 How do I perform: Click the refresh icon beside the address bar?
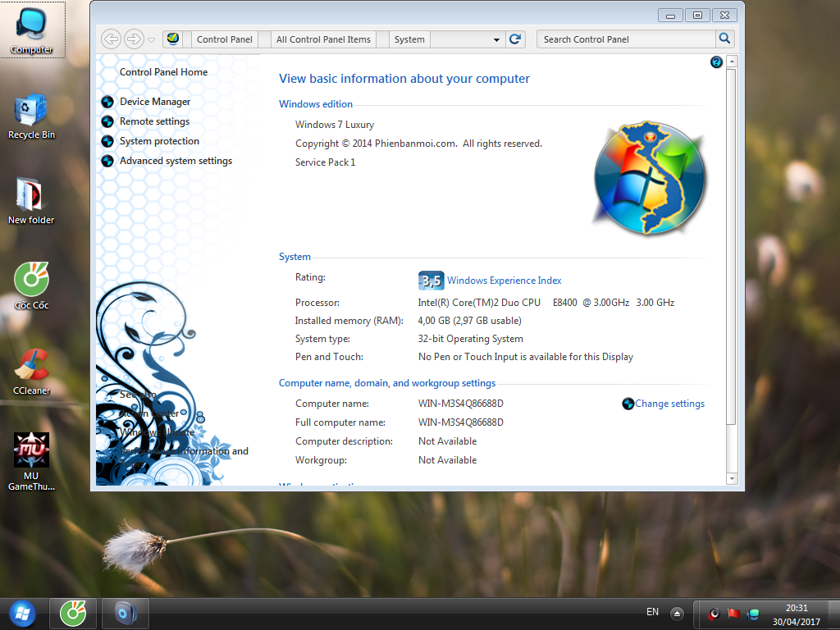[515, 39]
